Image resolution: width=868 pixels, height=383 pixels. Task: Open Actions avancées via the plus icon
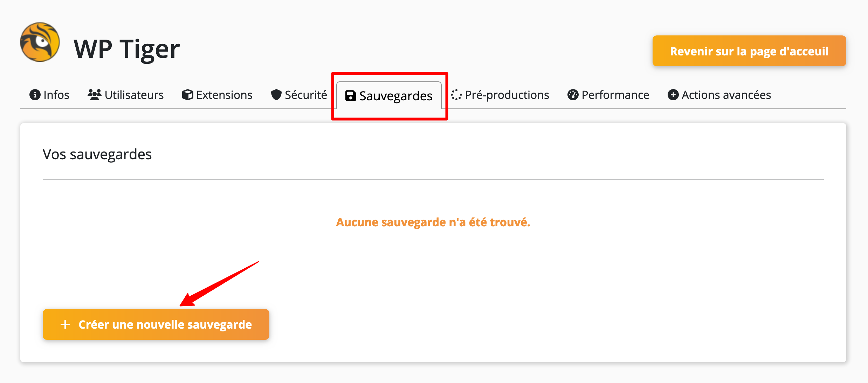[673, 95]
